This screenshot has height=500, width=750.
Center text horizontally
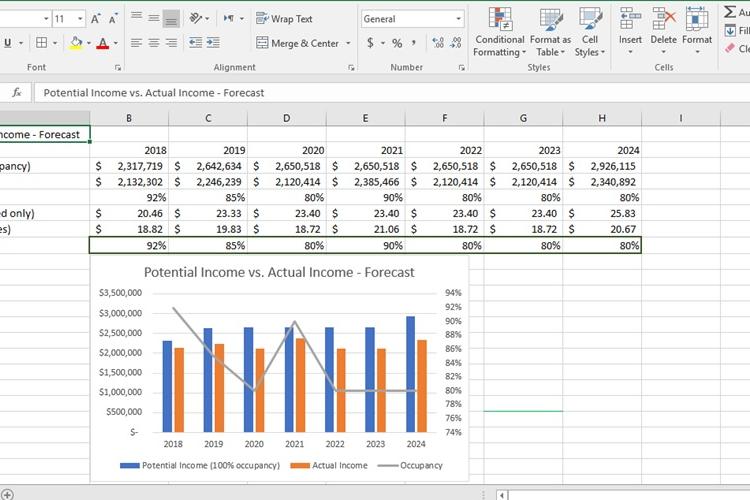154,43
